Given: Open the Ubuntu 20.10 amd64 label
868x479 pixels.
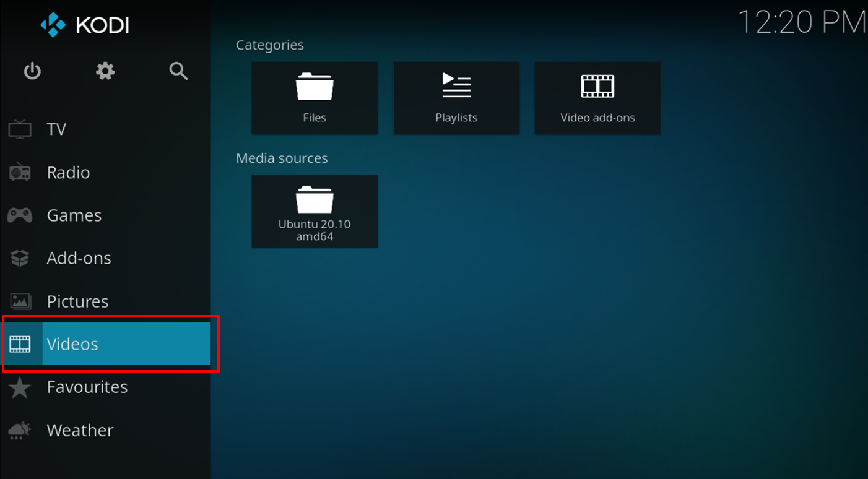Looking at the screenshot, I should tap(315, 230).
